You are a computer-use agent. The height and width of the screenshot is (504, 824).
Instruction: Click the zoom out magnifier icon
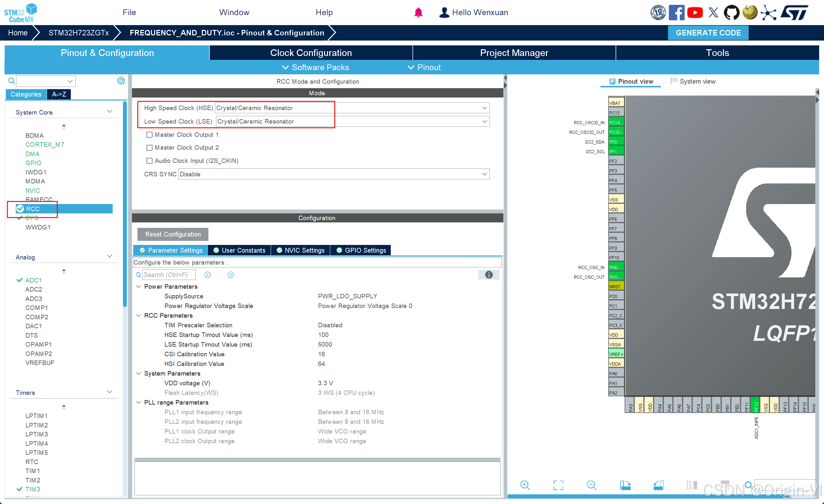[x=591, y=485]
